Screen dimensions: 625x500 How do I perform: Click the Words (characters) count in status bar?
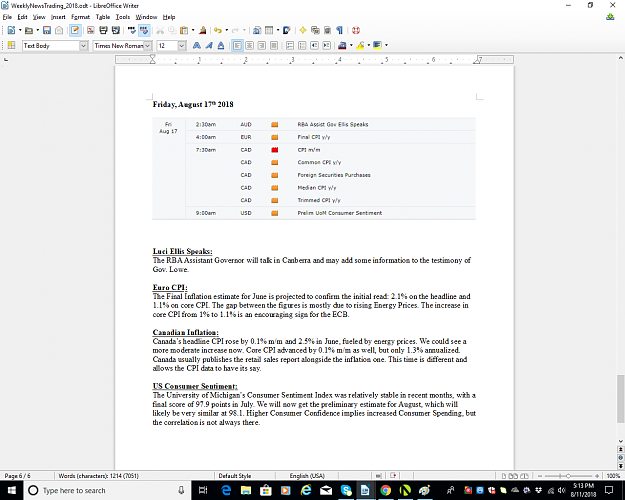click(98, 476)
